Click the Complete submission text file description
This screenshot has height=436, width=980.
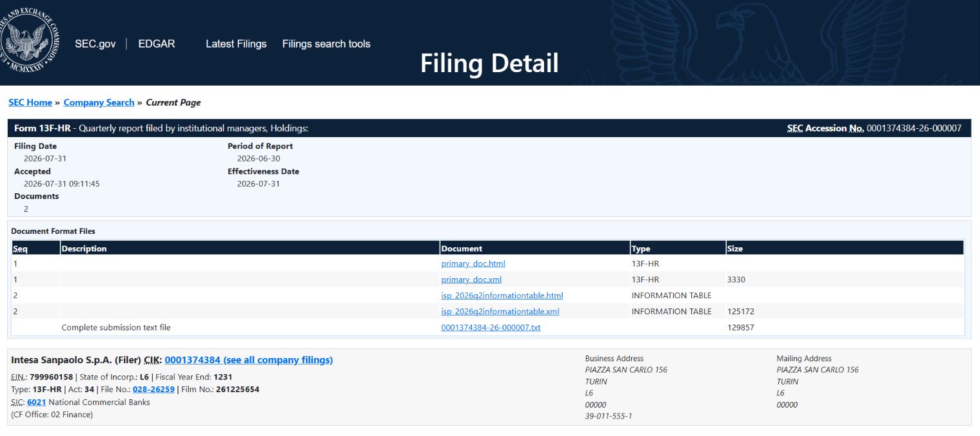(x=116, y=328)
